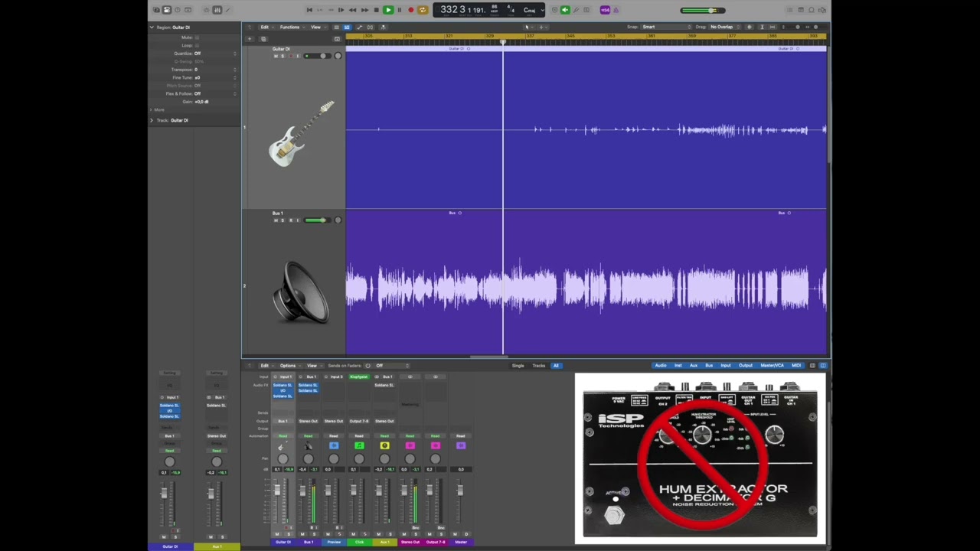Click the Fast Forward button
This screenshot has height=551, width=980.
pyautogui.click(x=364, y=10)
